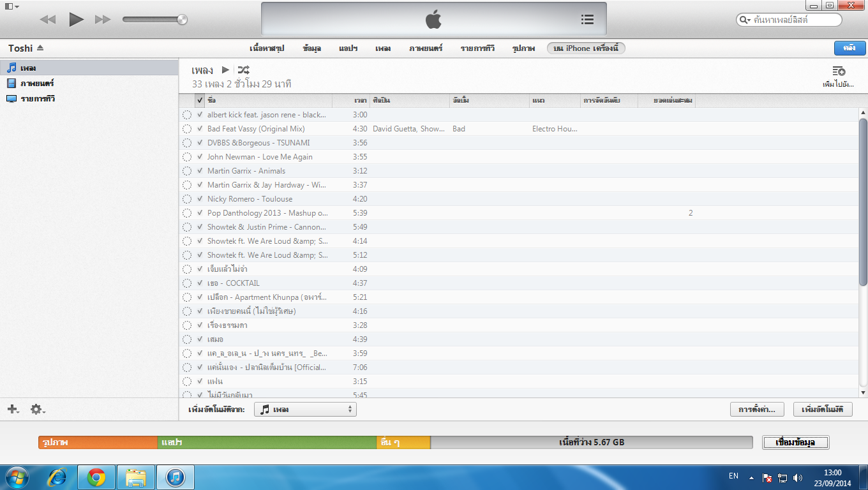The width and height of the screenshot is (868, 490).
Task: Uncheck the Showtek & Justin Prime checkbox
Action: click(200, 227)
